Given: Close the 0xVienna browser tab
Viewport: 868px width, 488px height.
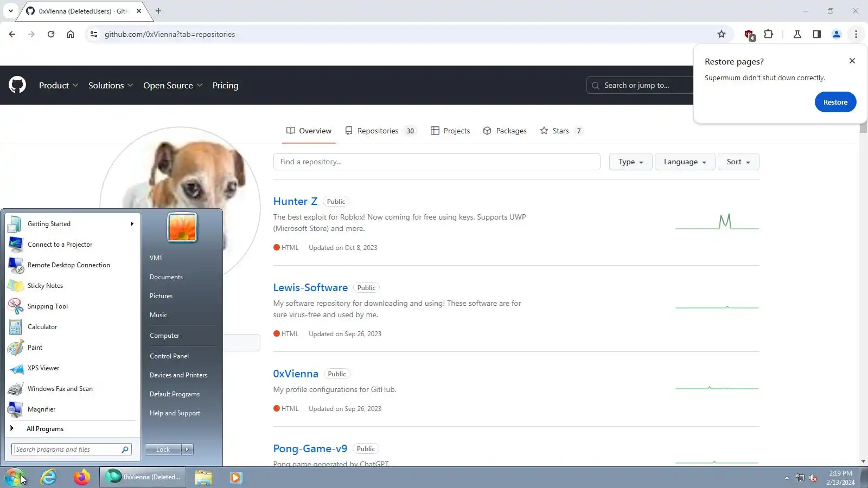Looking at the screenshot, I should click(x=139, y=11).
